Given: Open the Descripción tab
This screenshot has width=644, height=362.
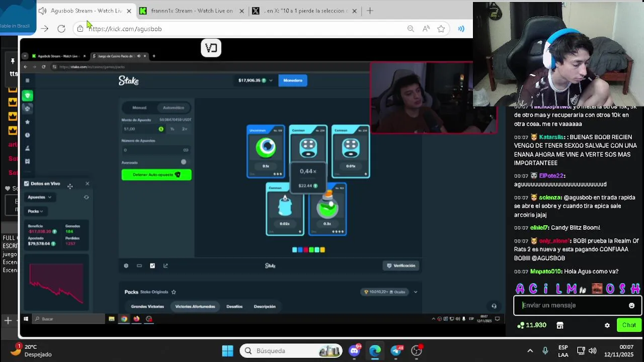Looking at the screenshot, I should point(265,306).
